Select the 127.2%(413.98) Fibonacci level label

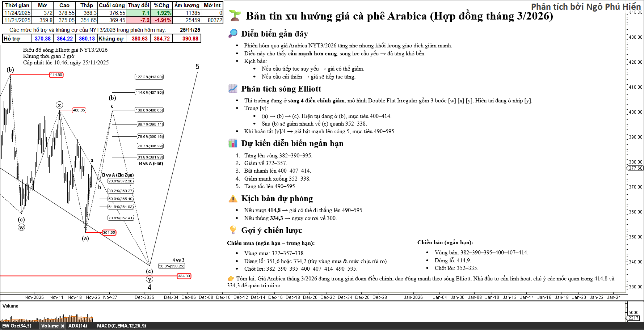(149, 77)
